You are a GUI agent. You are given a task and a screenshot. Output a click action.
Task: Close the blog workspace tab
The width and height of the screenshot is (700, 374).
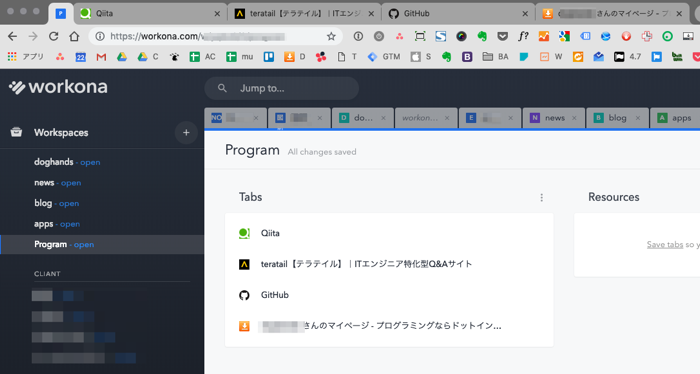pyautogui.click(x=638, y=118)
